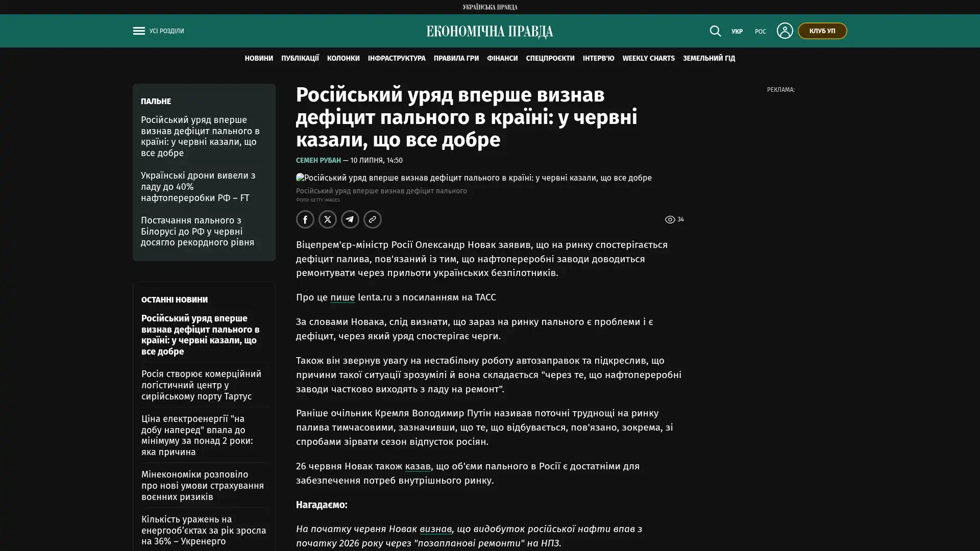Click the search magnifier icon

715,31
